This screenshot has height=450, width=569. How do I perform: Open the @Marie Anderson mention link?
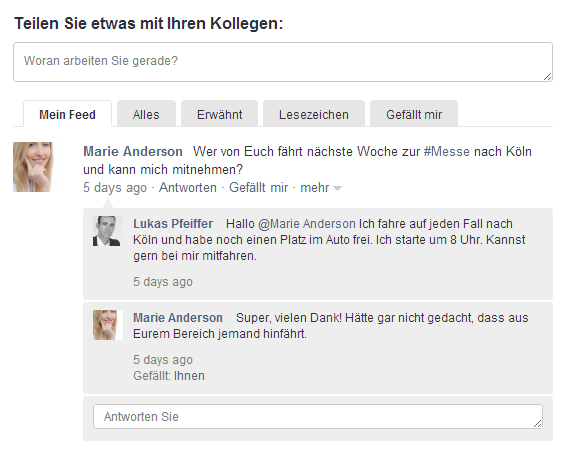point(307,224)
